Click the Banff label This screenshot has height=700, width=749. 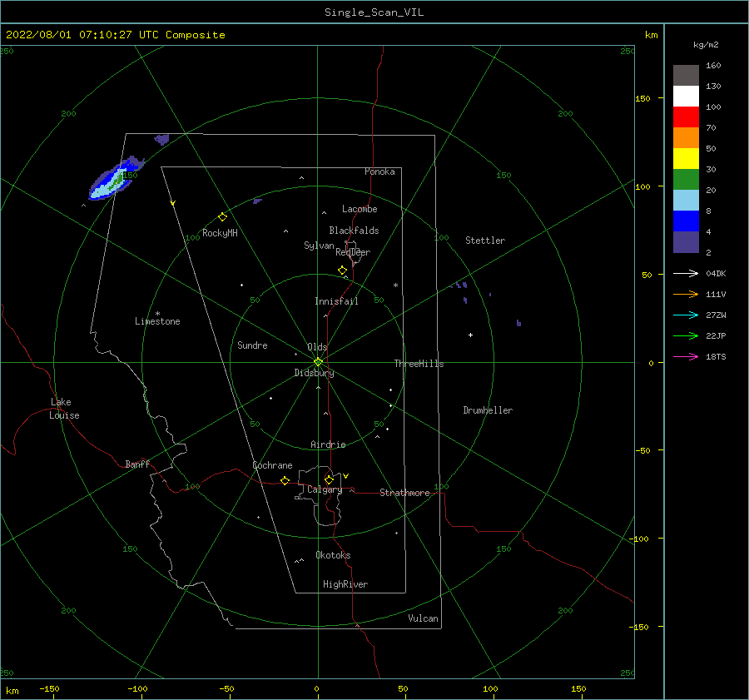pyautogui.click(x=137, y=464)
